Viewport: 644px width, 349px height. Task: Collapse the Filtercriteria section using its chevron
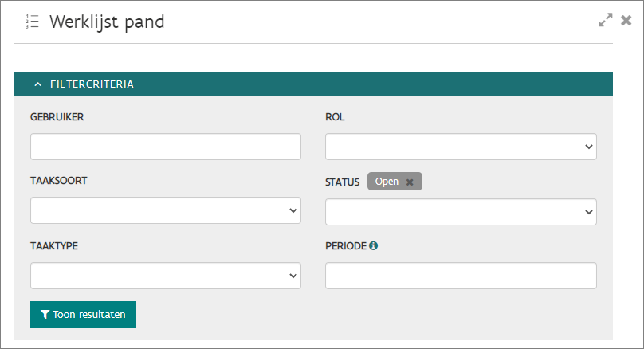pyautogui.click(x=37, y=84)
